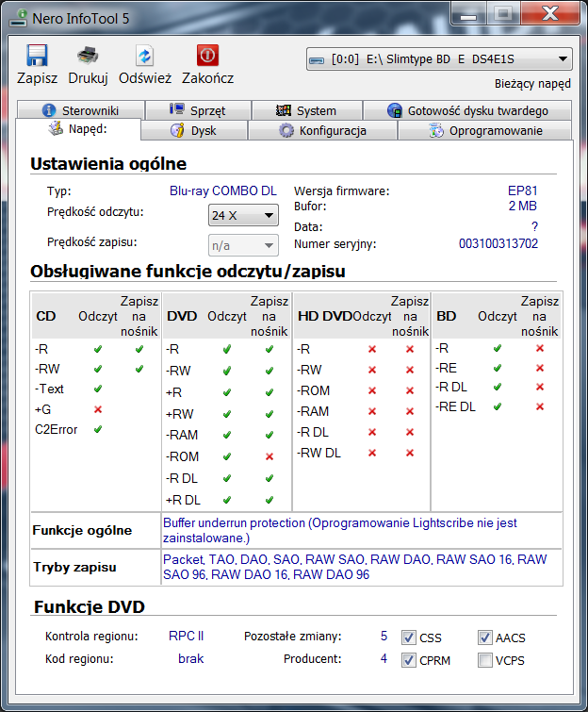Click the 2 MB buffer value

tap(523, 207)
